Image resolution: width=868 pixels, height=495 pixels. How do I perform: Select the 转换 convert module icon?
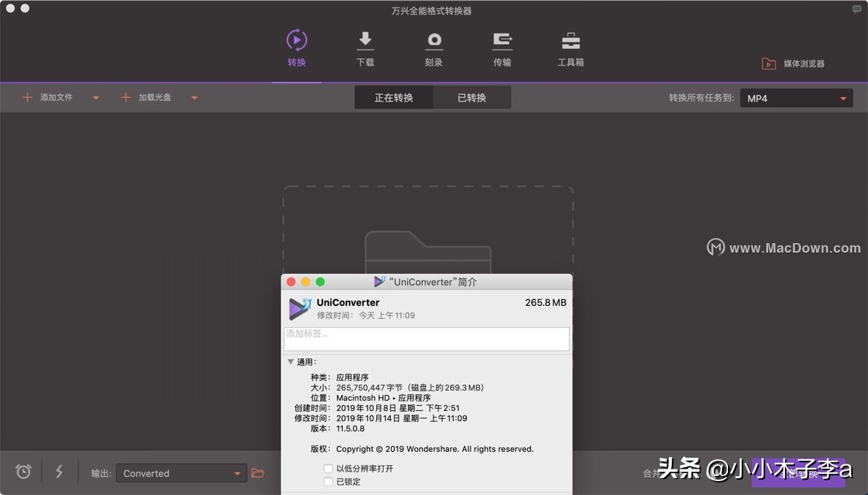[296, 40]
